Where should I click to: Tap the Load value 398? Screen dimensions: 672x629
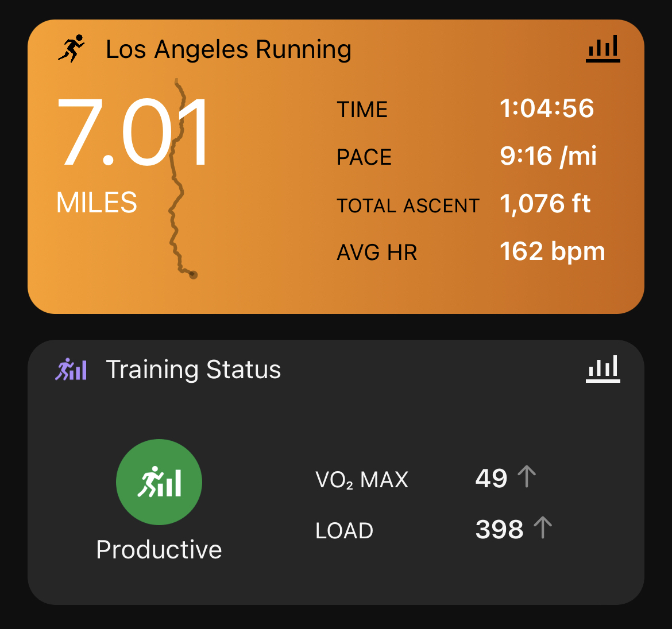[499, 530]
